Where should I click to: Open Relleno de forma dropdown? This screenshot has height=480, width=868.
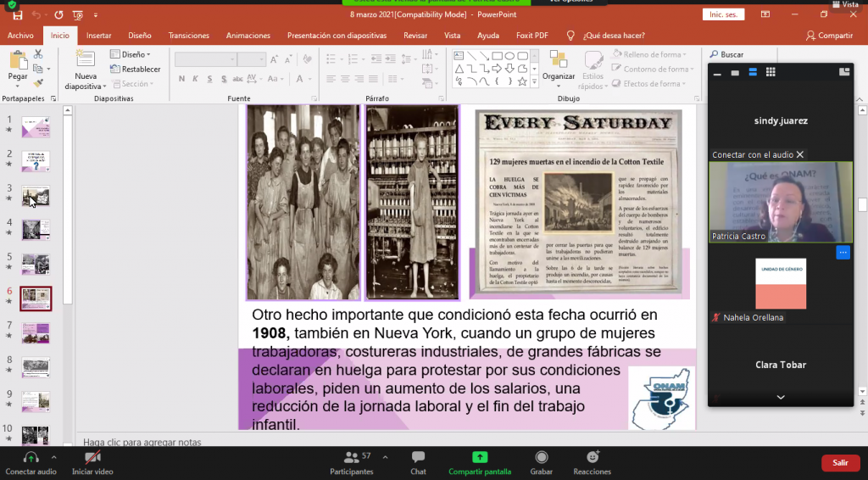coord(649,54)
